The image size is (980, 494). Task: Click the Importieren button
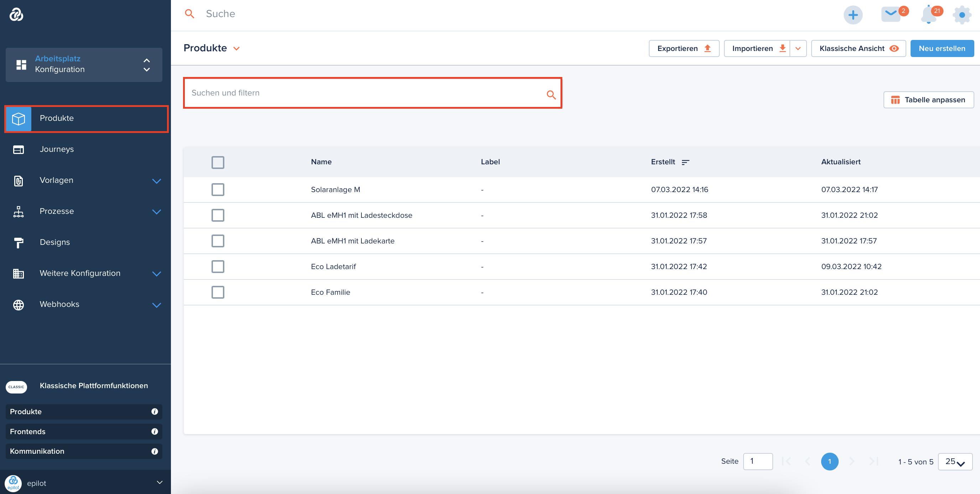point(757,48)
